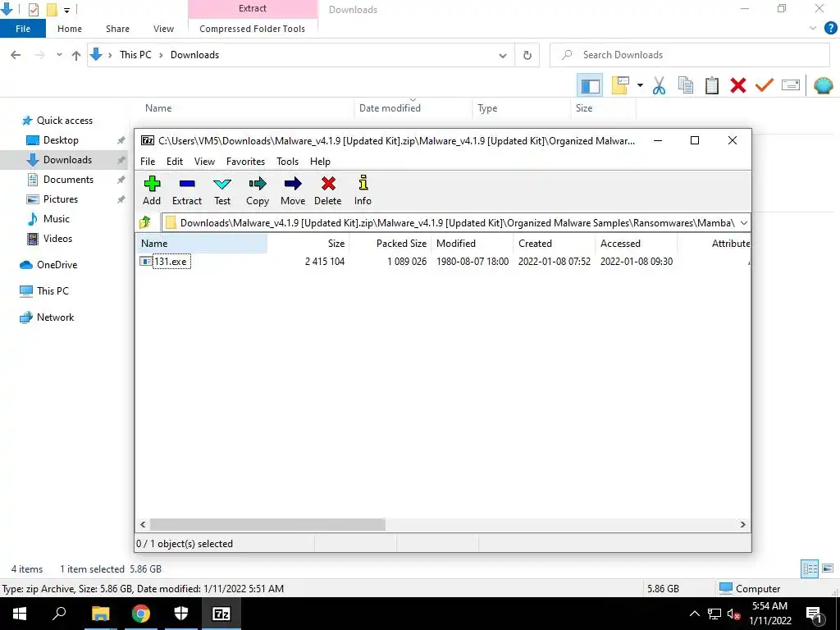Open the notification center icon

coord(815,614)
